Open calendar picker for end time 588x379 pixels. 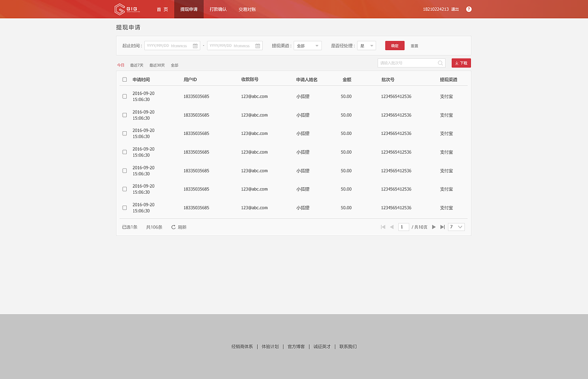258,46
